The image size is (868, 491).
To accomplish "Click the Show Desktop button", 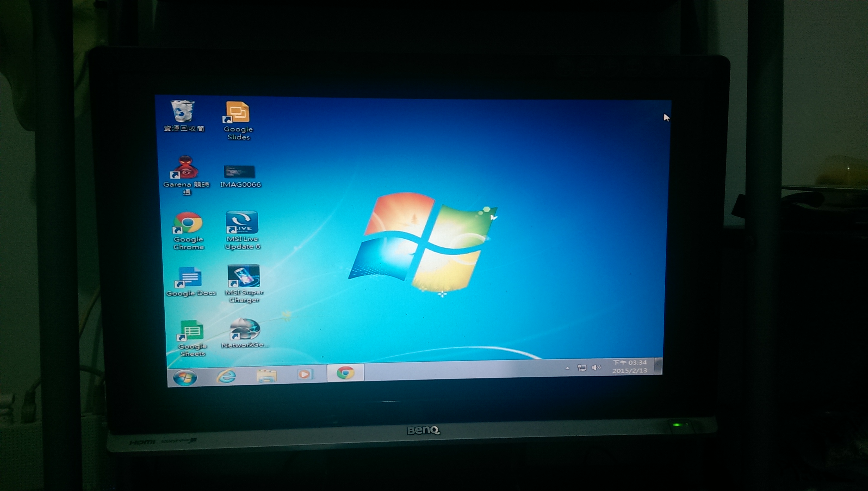I will click(658, 366).
